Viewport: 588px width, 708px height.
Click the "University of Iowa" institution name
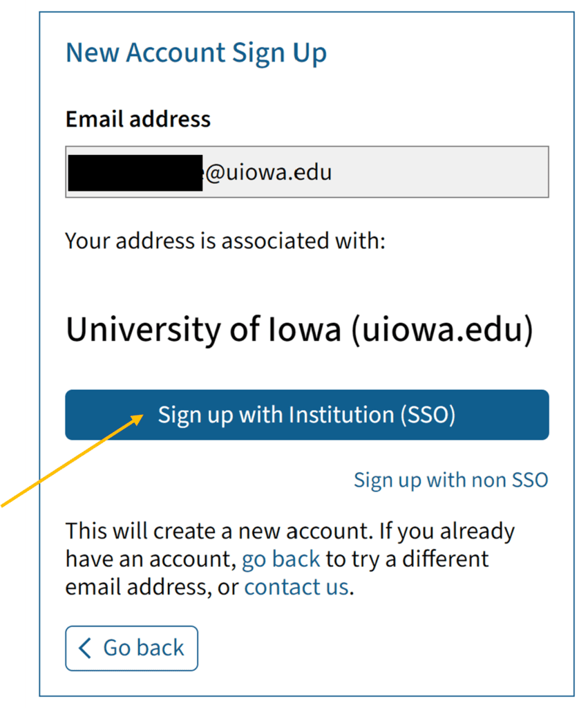(203, 330)
